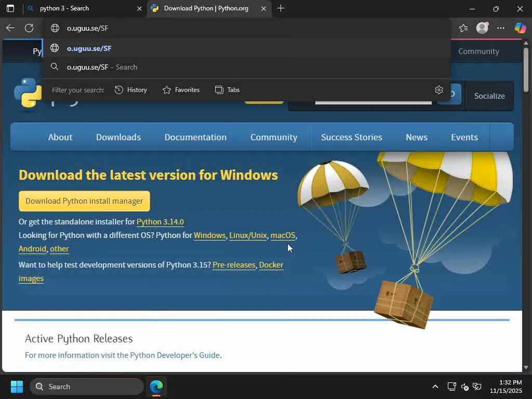
Task: Follow the other platforms link
Action: pos(59,249)
